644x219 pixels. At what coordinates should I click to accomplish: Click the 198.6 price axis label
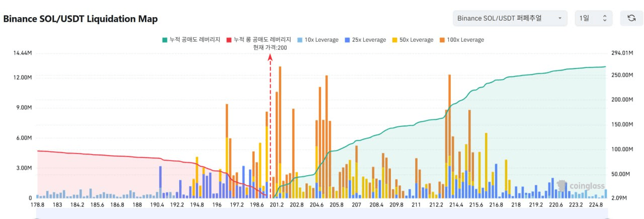(x=257, y=205)
